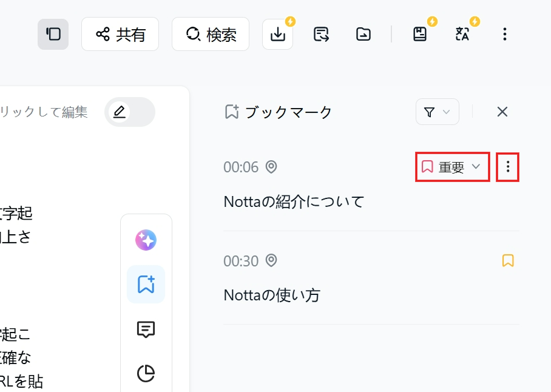Jump to timestamp 00:06
Image resolution: width=551 pixels, height=392 pixels.
(241, 167)
